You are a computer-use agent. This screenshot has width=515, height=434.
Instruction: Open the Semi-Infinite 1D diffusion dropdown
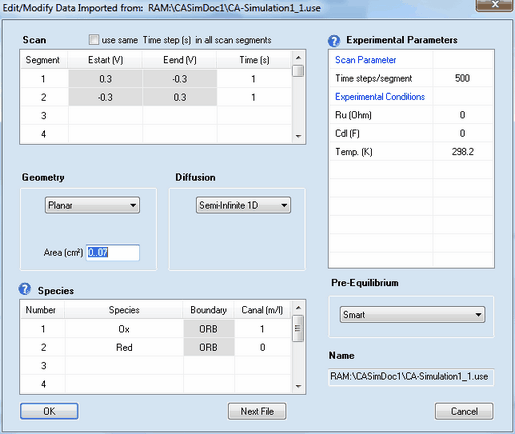tap(243, 205)
